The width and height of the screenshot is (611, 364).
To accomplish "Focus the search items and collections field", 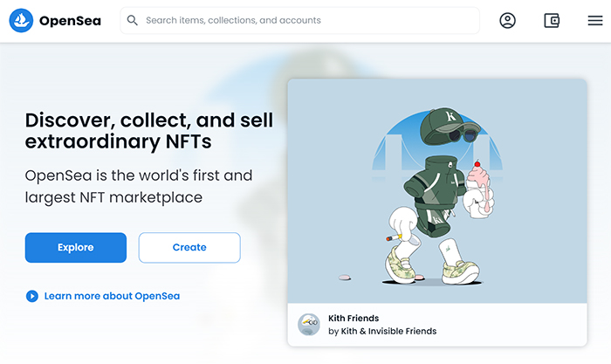I will click(x=299, y=20).
